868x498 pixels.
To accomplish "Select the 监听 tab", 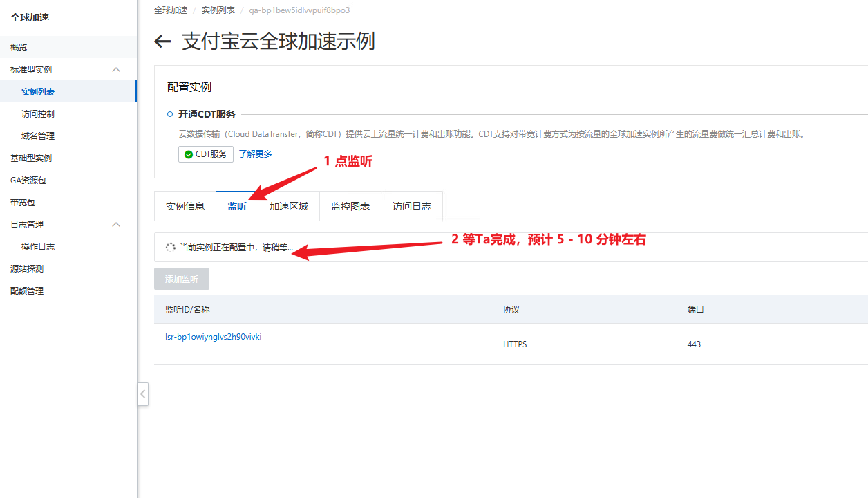I will (237, 206).
